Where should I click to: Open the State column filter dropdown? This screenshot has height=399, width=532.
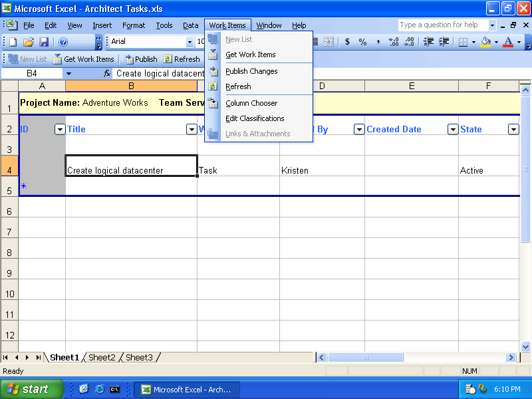pos(513,130)
